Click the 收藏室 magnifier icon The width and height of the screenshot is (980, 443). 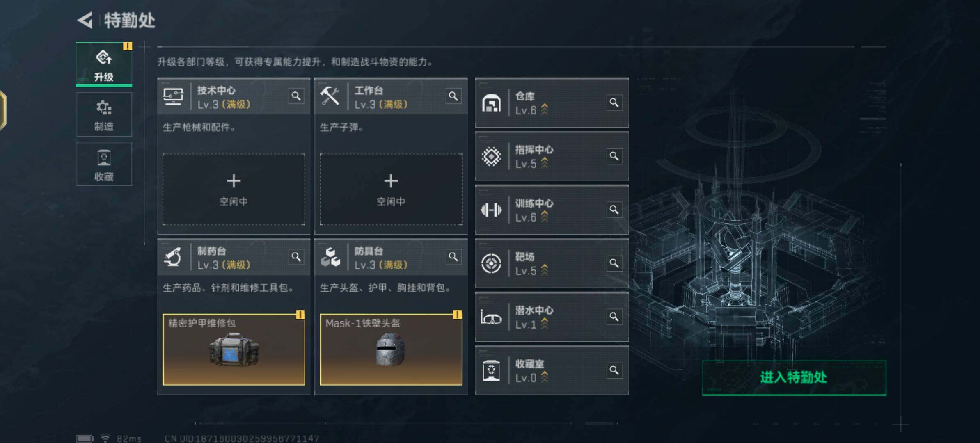click(x=614, y=370)
